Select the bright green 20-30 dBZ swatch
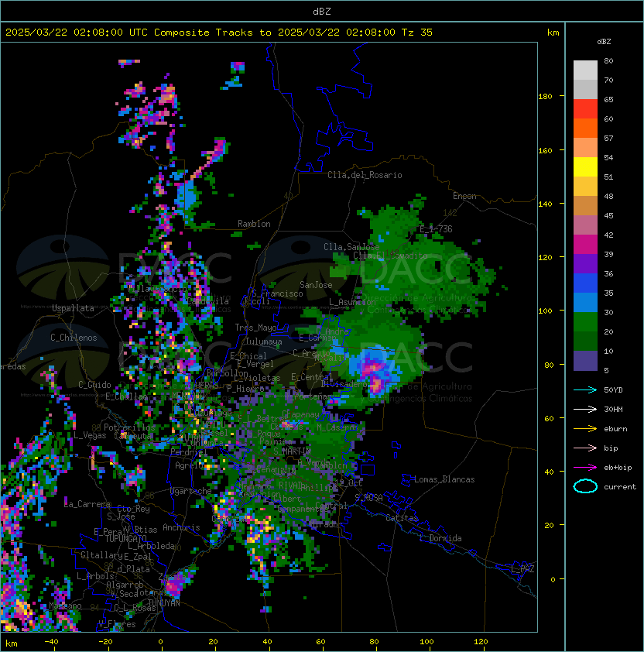Viewport: 644px width, 652px height. coord(585,322)
